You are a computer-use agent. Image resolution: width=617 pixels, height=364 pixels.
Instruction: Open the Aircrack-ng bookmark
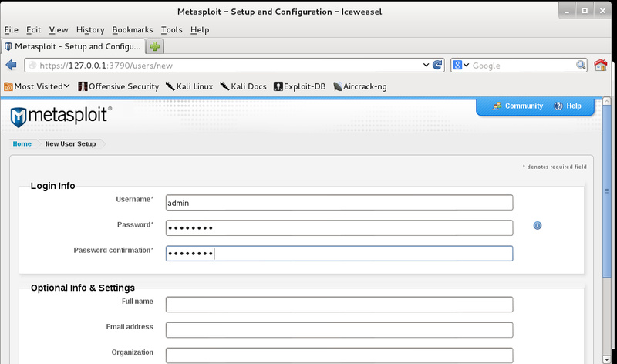(359, 86)
